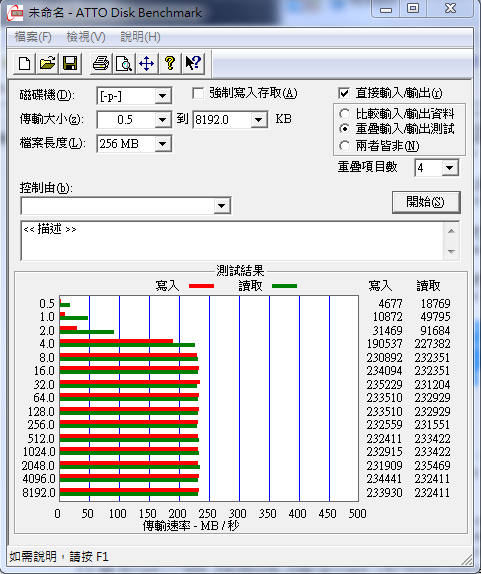Click the four-arrow move toolbar icon
The width and height of the screenshot is (481, 574).
pyautogui.click(x=146, y=64)
